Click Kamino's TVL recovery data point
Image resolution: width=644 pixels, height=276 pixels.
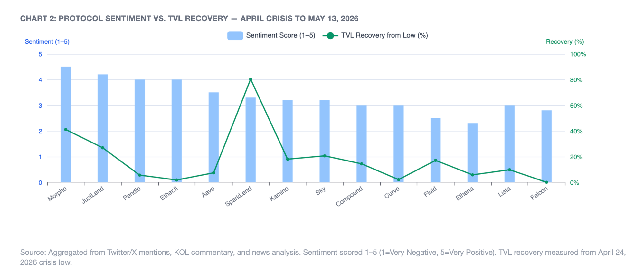(x=288, y=159)
